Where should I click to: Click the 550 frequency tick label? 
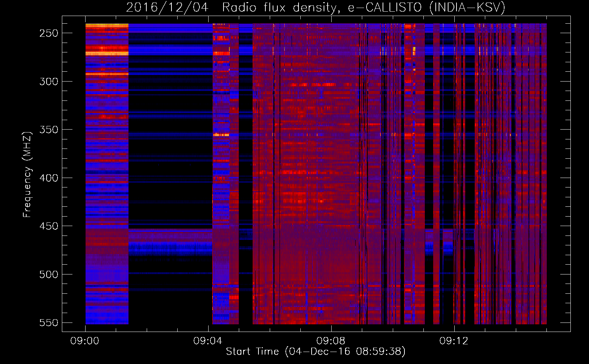(x=49, y=323)
